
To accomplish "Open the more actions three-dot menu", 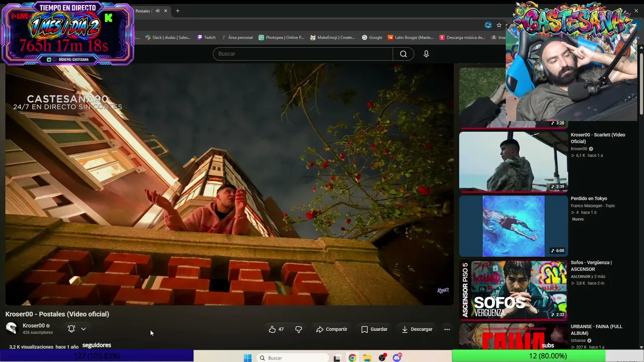I will coord(447,329).
